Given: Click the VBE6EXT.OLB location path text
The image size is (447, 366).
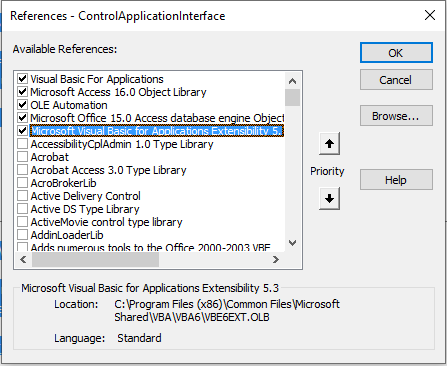Looking at the screenshot, I should tap(227, 310).
